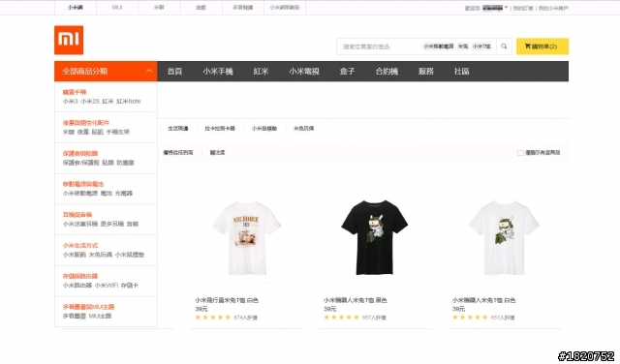Select MIUI主題 in the sidebar bottom row
The image size is (620, 364).
[x=100, y=316]
